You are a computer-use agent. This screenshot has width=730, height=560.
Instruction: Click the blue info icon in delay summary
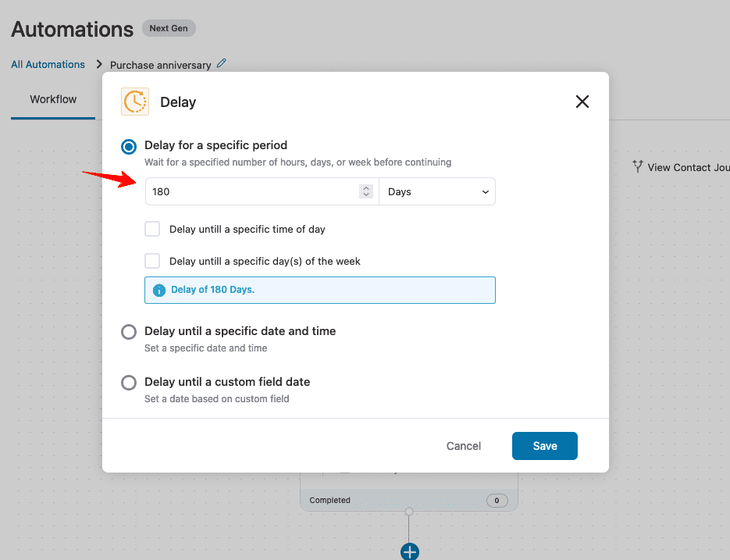coord(159,291)
